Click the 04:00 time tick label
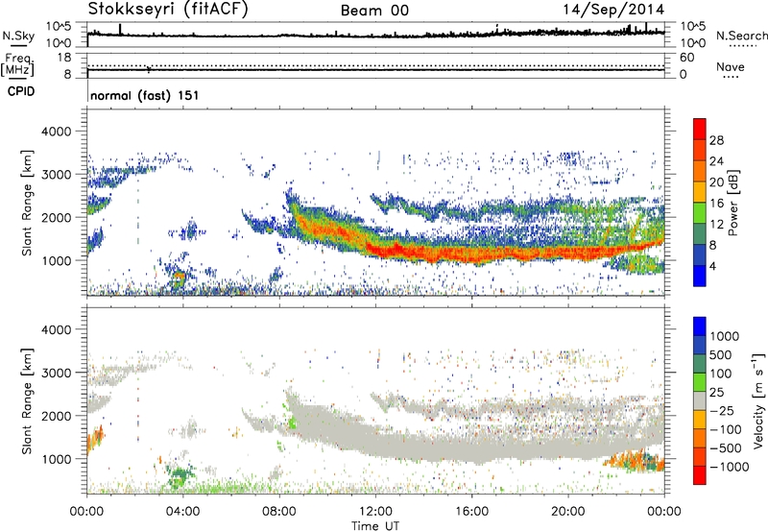Screen dimensions: 768x532 click(183, 512)
